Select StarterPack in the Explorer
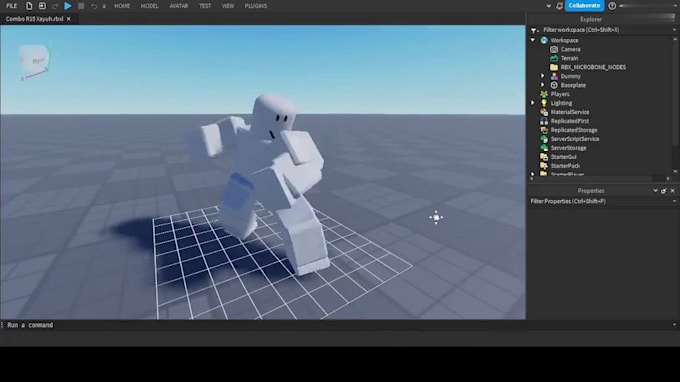Image resolution: width=680 pixels, height=382 pixels. click(x=565, y=166)
